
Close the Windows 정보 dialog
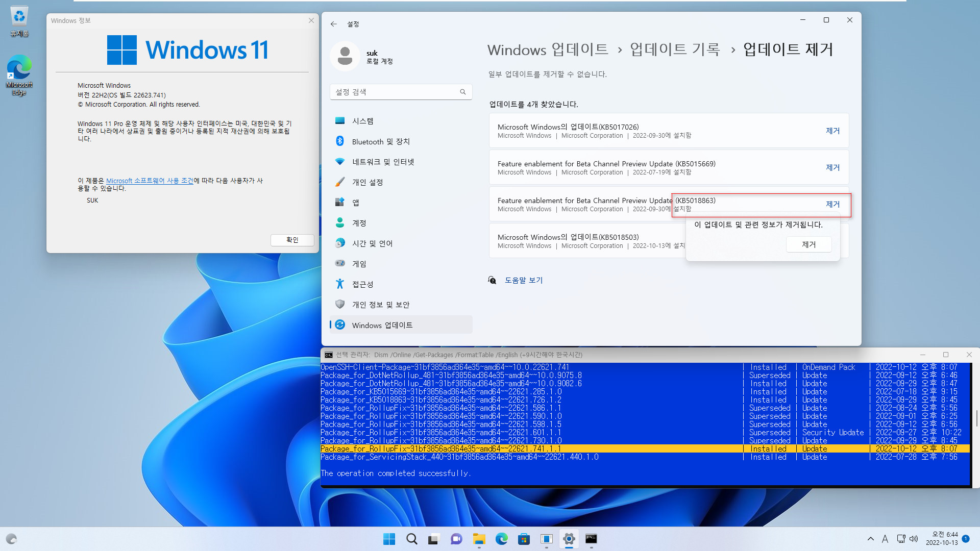[x=311, y=20]
